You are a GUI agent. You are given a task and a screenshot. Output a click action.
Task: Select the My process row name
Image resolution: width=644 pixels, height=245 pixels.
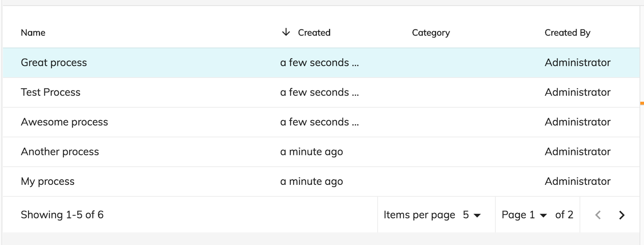(48, 182)
